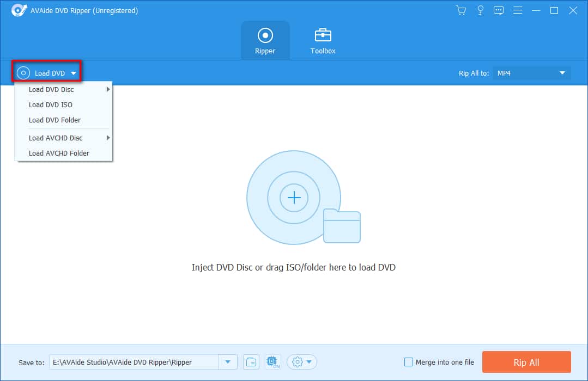Viewport: 588px width, 381px height.
Task: Open the settings gear
Action: pos(298,362)
